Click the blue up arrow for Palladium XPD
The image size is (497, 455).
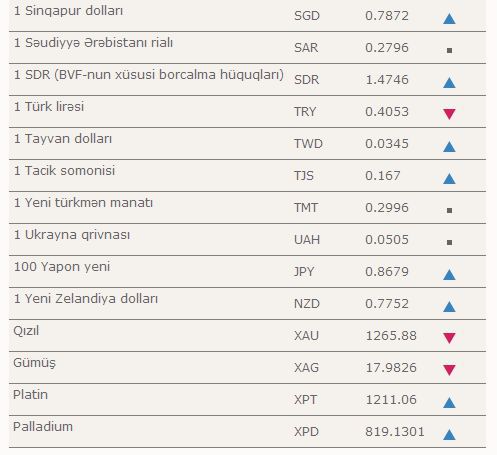point(449,435)
